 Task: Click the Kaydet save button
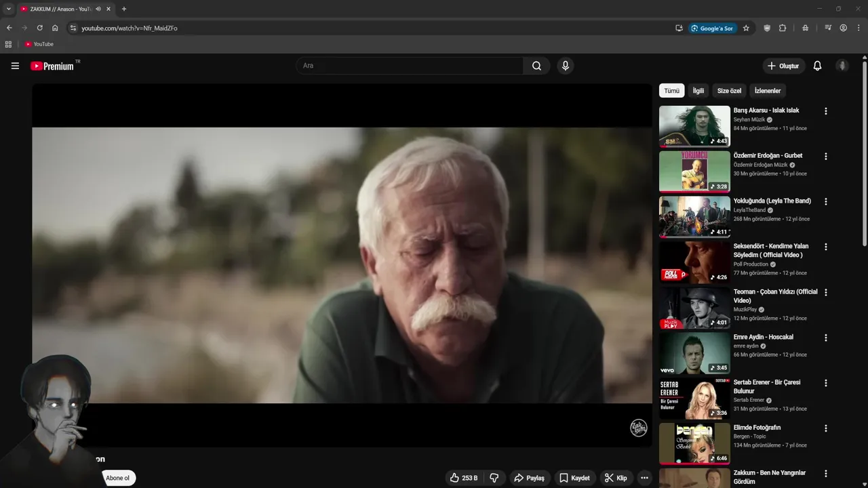[x=574, y=478]
